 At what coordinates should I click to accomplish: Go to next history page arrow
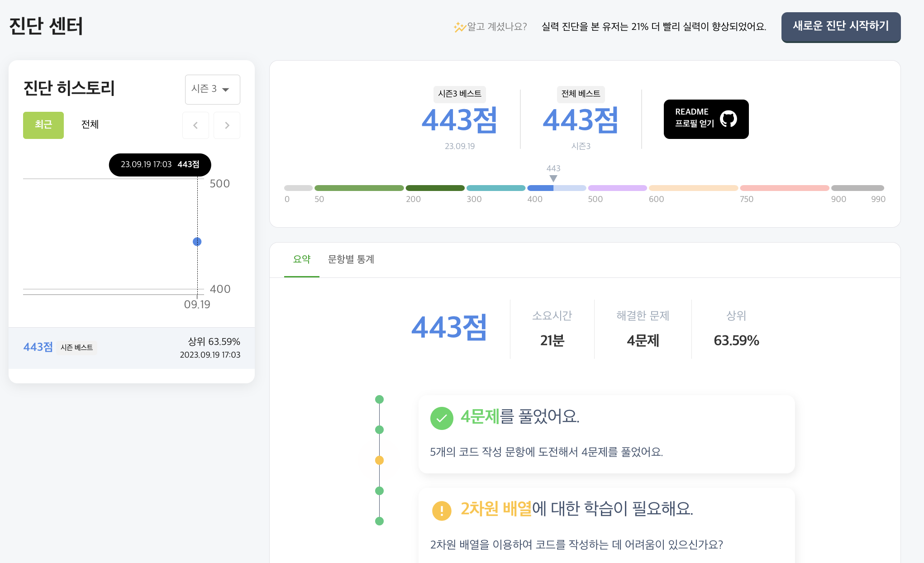coord(227,125)
